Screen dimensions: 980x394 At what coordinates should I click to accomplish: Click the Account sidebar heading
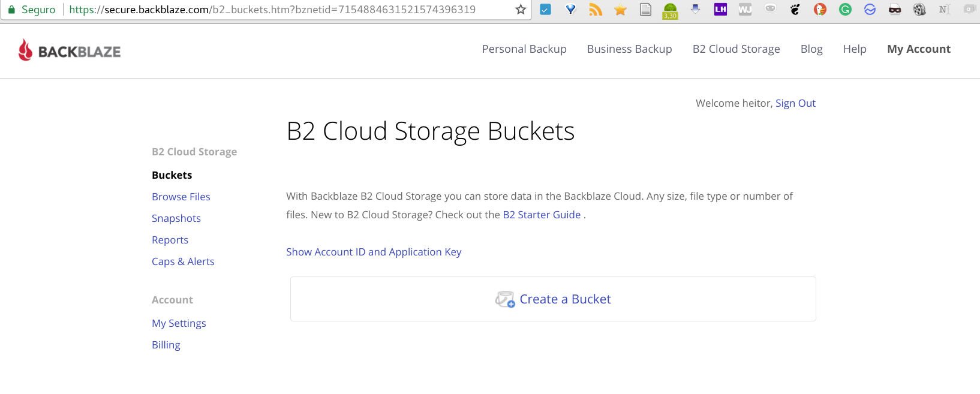coord(172,300)
